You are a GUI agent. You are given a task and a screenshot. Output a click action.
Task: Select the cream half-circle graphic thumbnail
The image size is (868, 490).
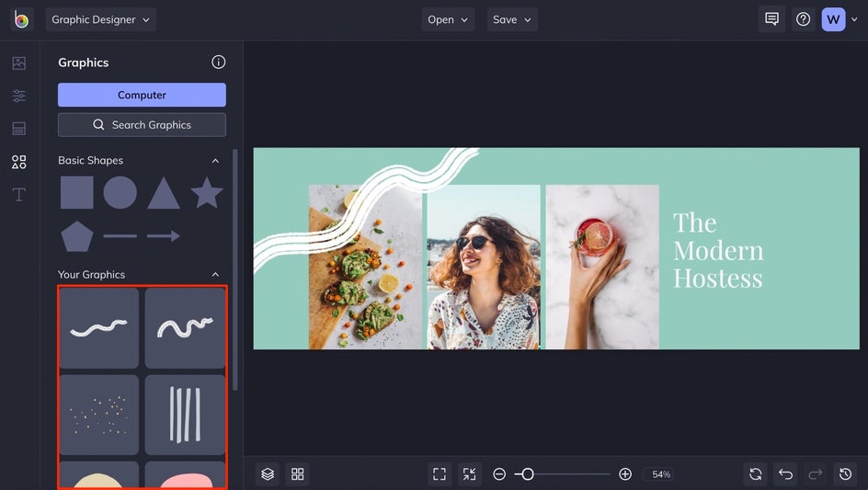click(x=99, y=474)
